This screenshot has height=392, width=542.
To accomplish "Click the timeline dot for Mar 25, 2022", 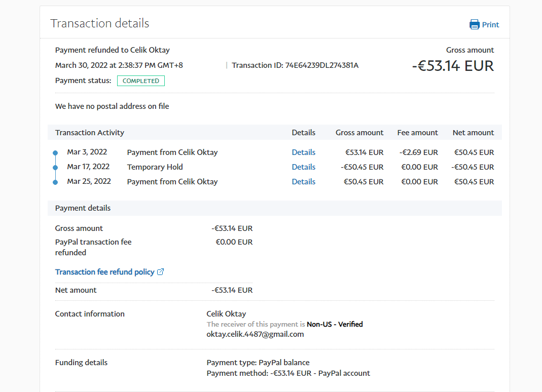I will pos(55,182).
